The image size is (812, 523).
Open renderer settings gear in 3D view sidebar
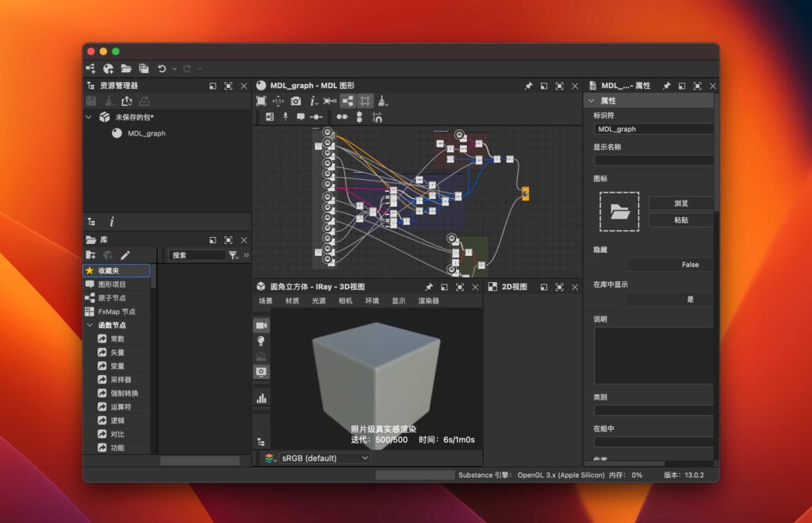262,372
